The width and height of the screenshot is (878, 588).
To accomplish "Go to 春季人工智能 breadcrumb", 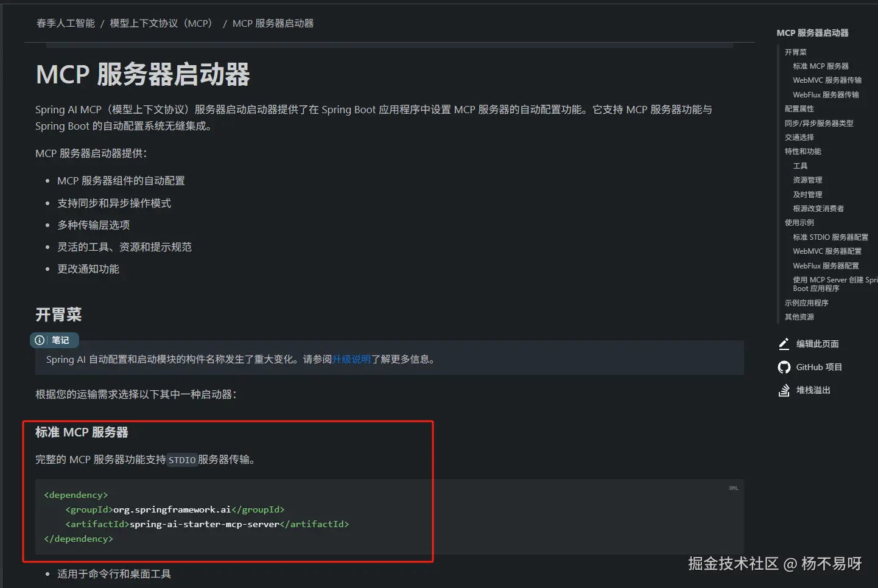I will click(x=66, y=23).
